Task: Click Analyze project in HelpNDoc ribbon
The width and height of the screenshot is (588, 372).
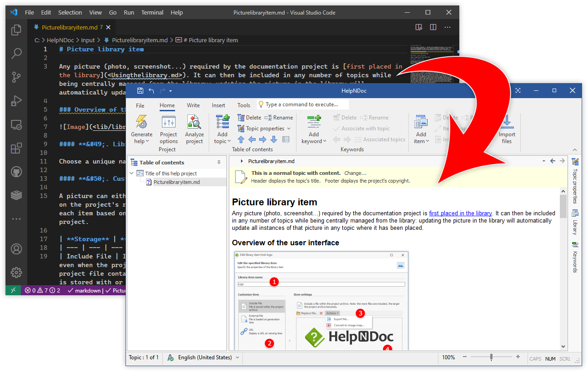Action: pos(194,129)
